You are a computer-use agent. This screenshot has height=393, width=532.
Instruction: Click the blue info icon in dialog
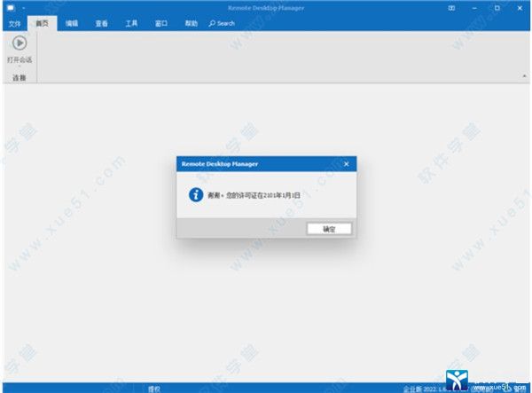point(196,194)
